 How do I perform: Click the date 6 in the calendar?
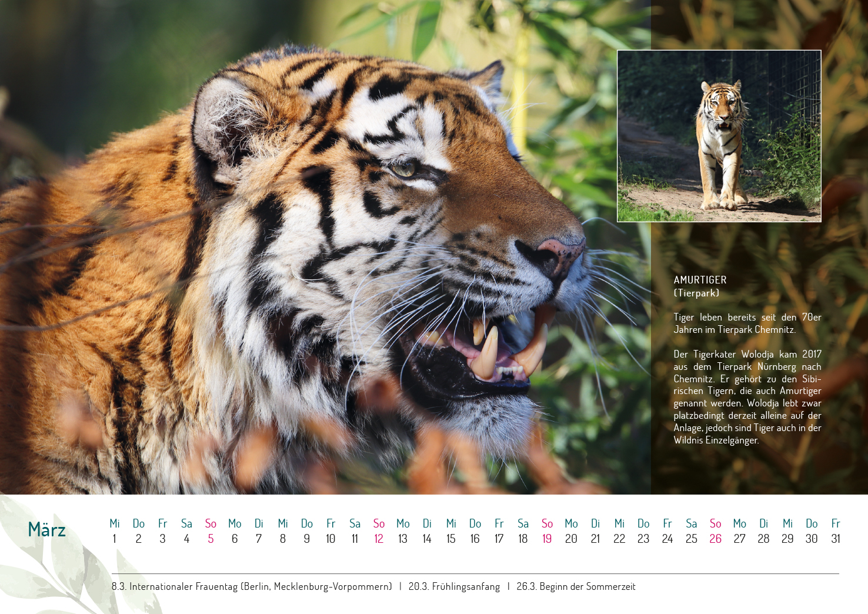click(235, 539)
